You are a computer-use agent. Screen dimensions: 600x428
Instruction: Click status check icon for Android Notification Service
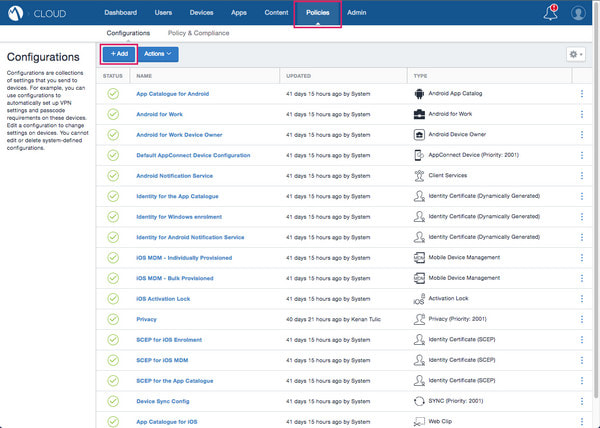(x=113, y=176)
